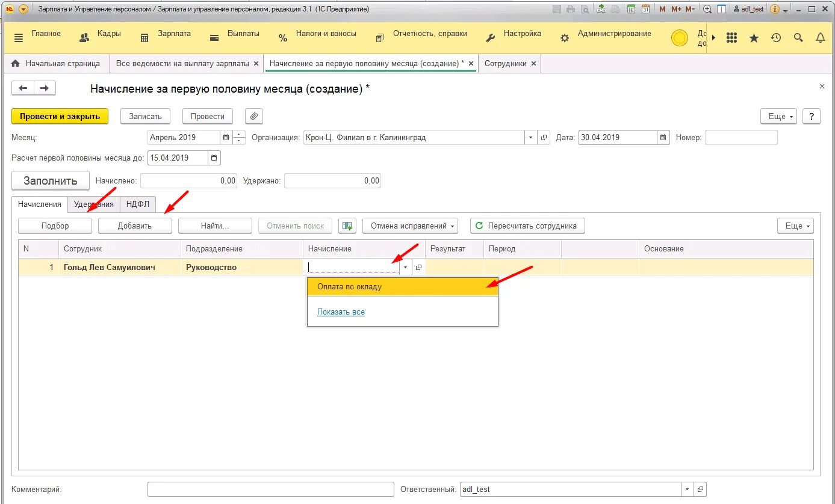Click the Добавить button
The width and height of the screenshot is (835, 504).
click(x=135, y=226)
